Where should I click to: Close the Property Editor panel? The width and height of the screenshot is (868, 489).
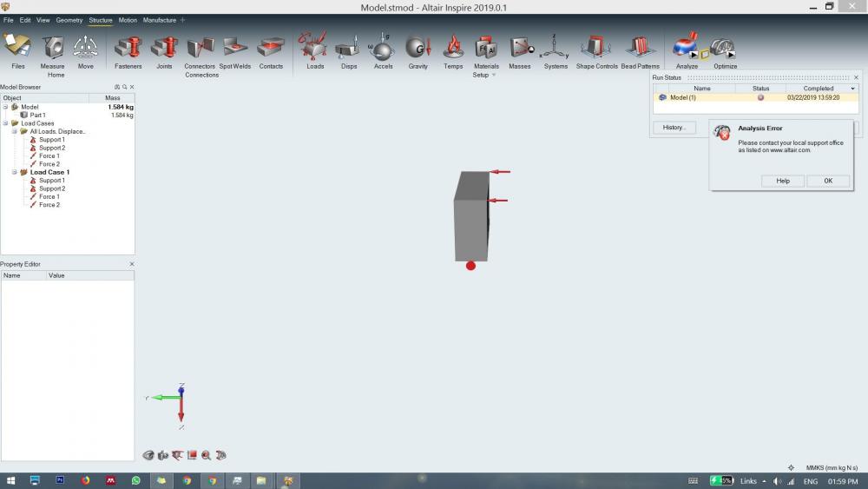(132, 264)
